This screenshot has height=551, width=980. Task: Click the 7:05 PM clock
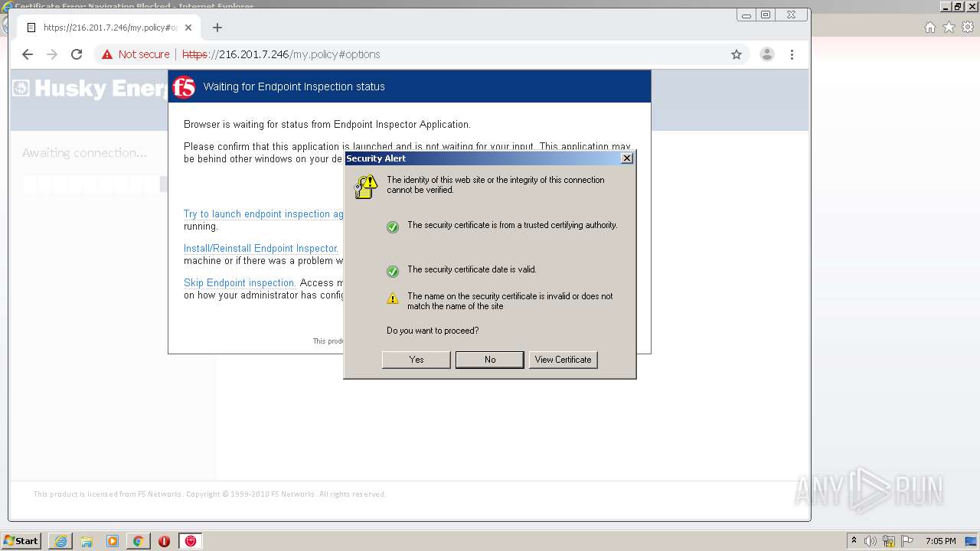940,541
